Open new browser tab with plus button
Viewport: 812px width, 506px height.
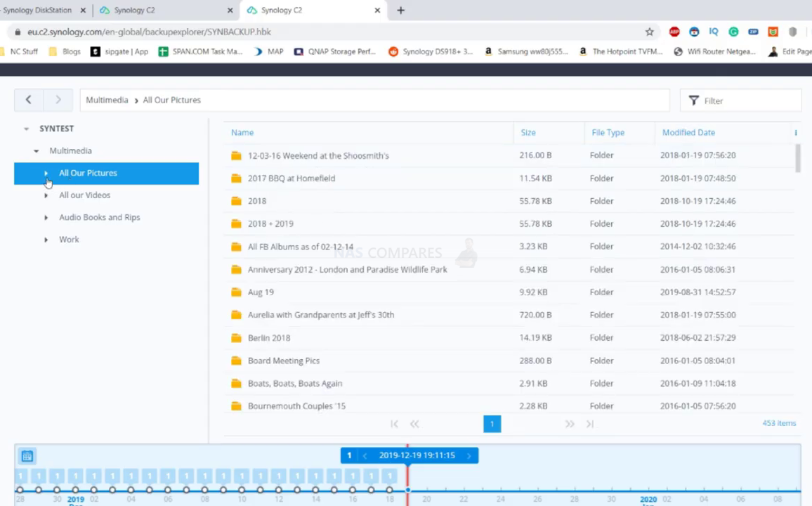401,11
